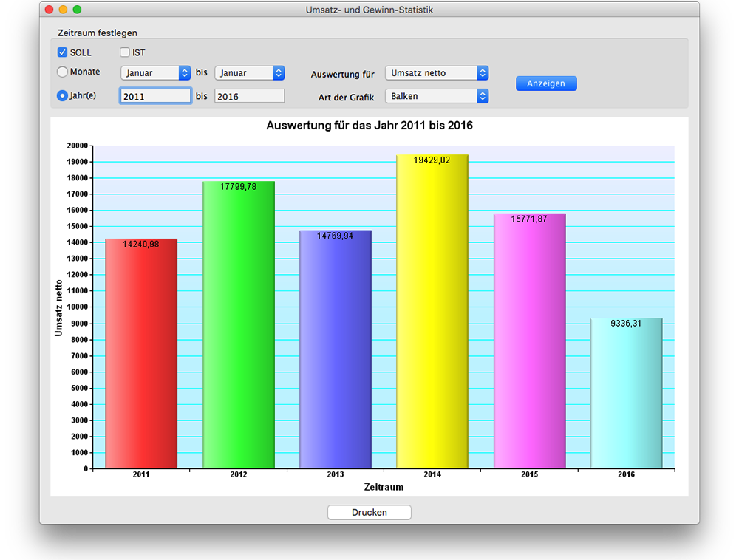Click the 10000 axis tick label
The width and height of the screenshot is (739, 560).
[x=78, y=307]
